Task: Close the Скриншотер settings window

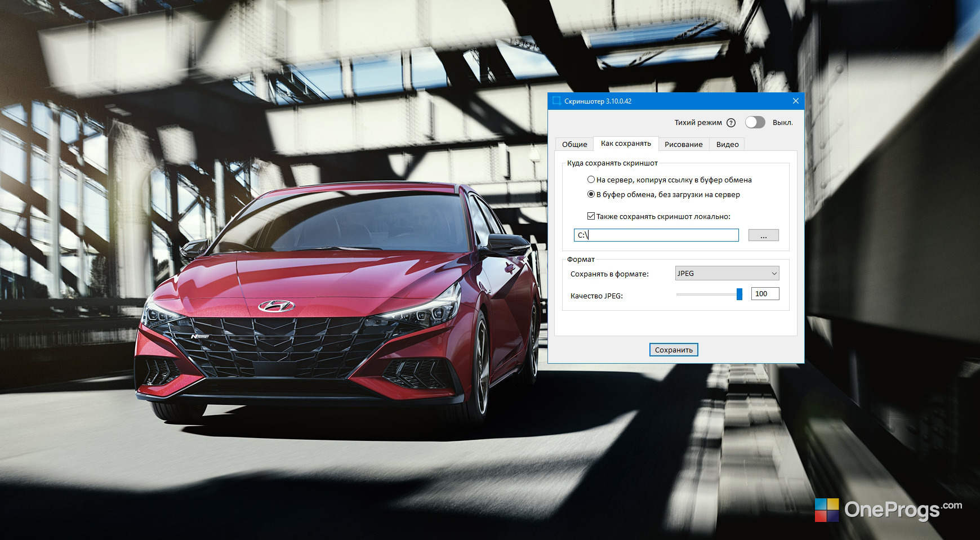Action: click(796, 101)
